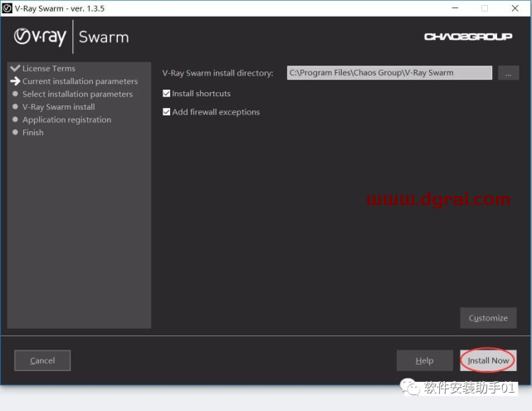Screen dimensions: 532x411
Task: Select the Finish step
Action: point(33,133)
